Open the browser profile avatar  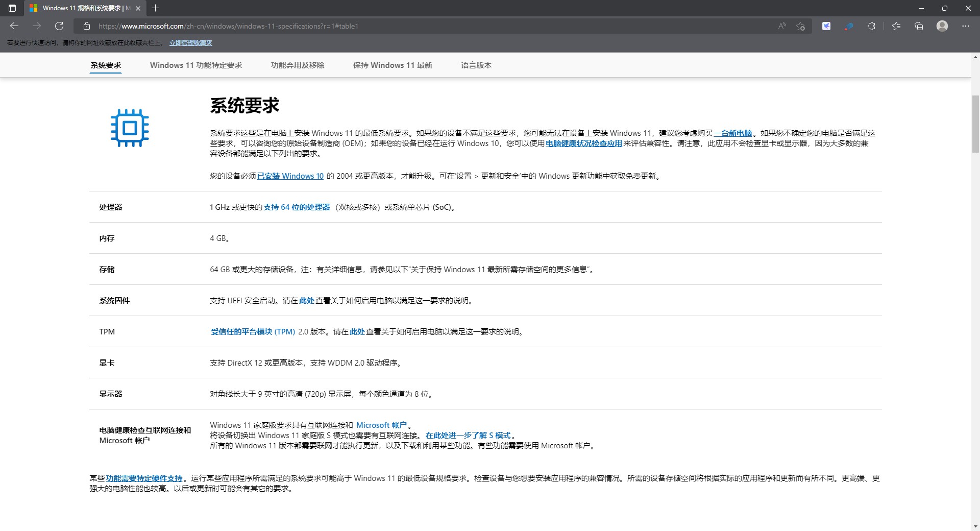coord(942,26)
